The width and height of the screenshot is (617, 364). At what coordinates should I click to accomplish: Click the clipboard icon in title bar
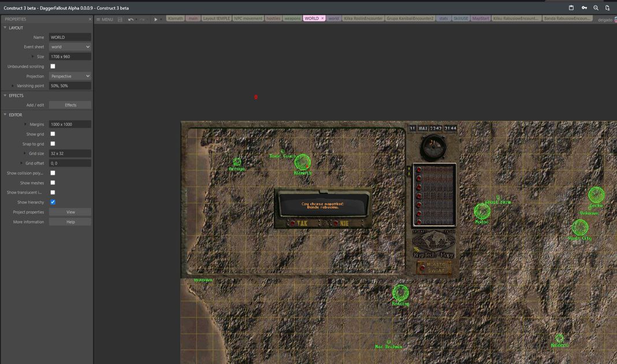[x=571, y=8]
